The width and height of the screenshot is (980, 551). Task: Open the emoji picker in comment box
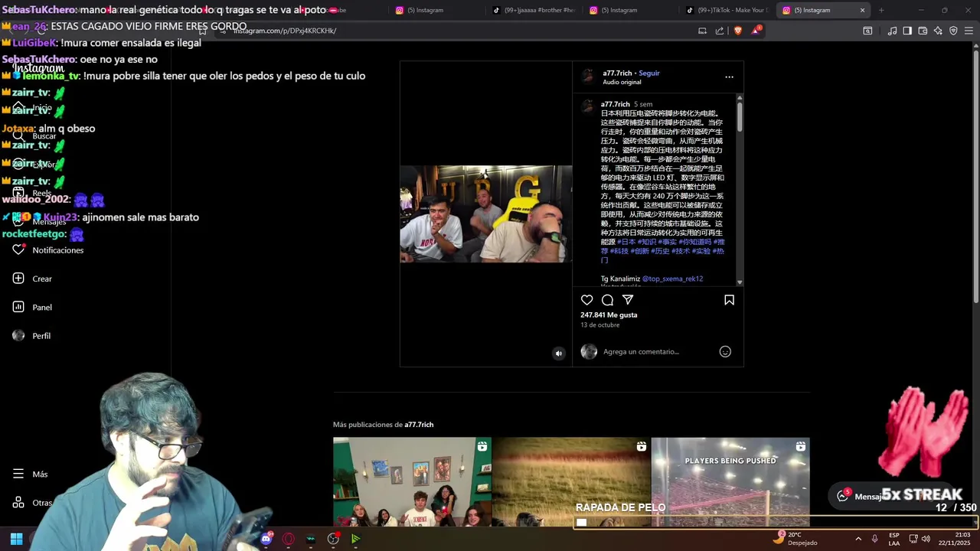coord(725,351)
